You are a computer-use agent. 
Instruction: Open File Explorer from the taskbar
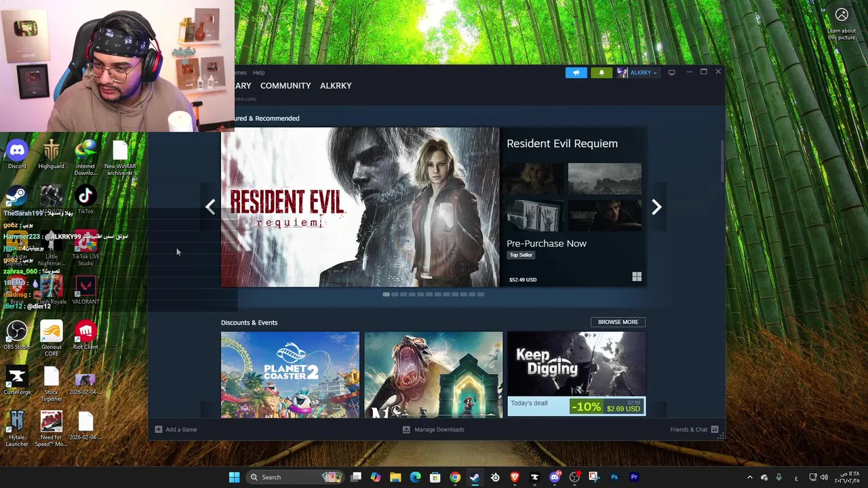click(x=395, y=477)
